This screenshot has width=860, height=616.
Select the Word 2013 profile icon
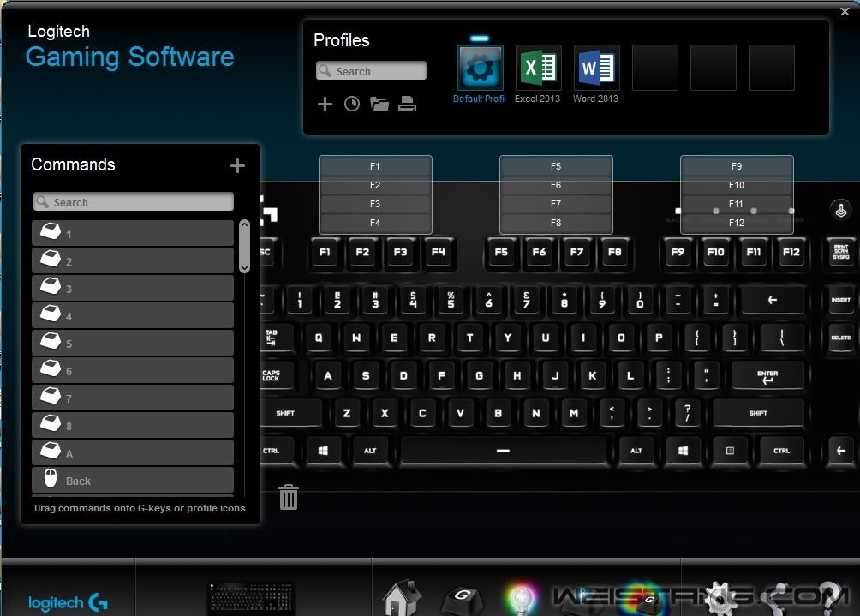[596, 68]
